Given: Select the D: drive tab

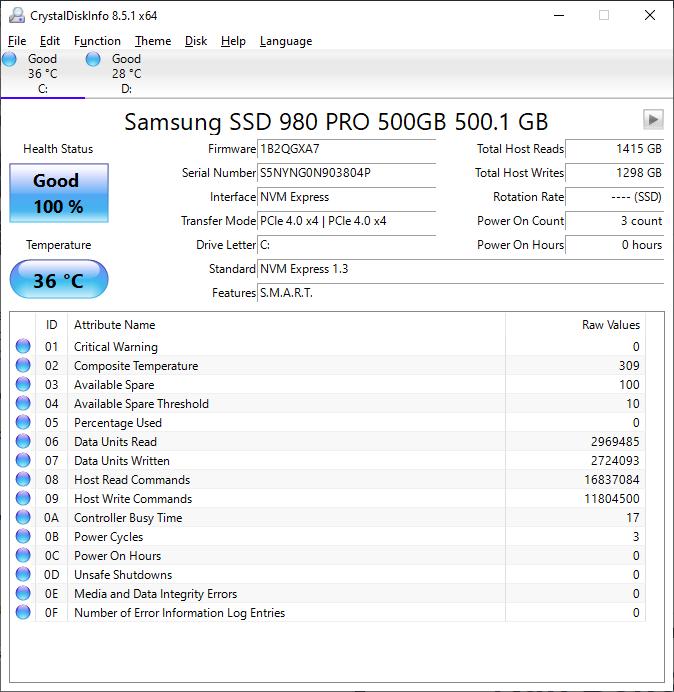Looking at the screenshot, I should click(126, 74).
